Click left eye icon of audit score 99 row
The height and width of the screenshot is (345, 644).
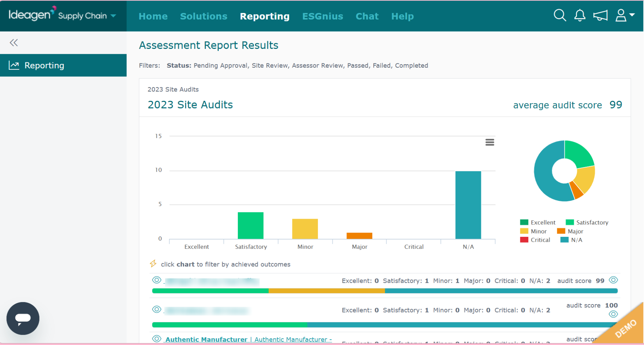pos(157,280)
